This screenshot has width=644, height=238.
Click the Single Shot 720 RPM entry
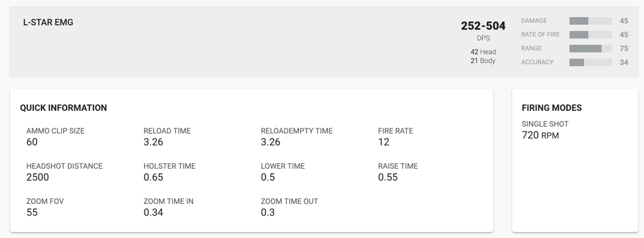tap(545, 130)
